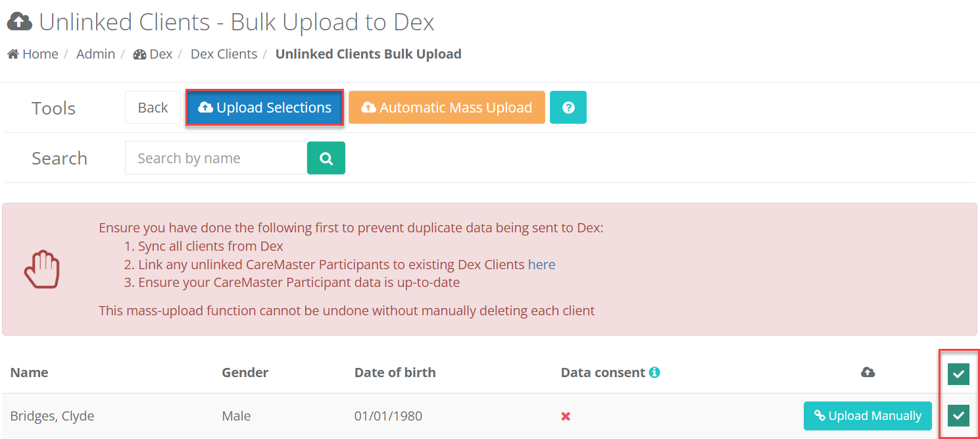Follow the 'here' link in the warning
The width and height of the screenshot is (980, 439).
point(542,265)
